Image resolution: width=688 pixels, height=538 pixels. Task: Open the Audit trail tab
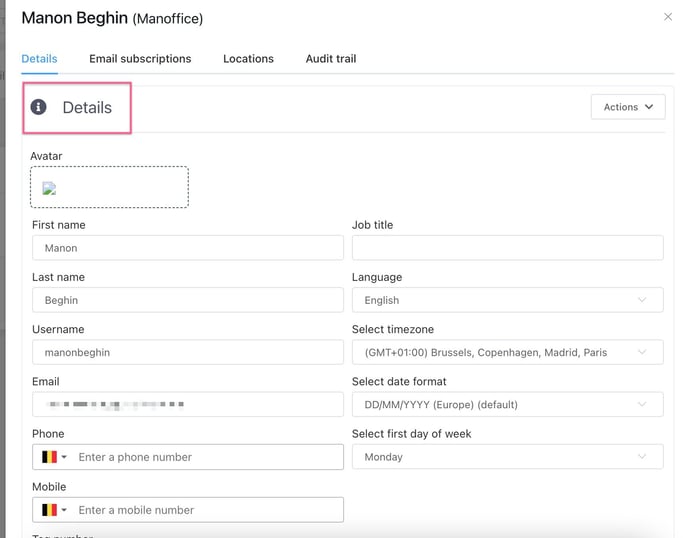[331, 59]
